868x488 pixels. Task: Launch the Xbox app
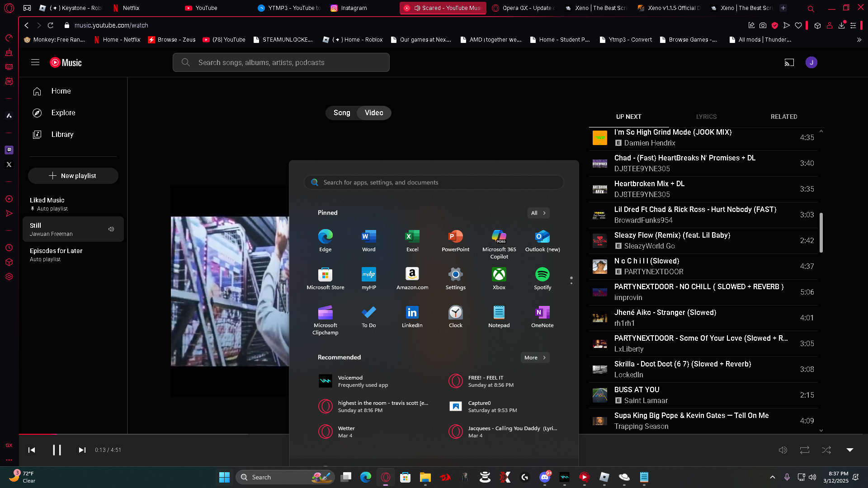click(499, 278)
